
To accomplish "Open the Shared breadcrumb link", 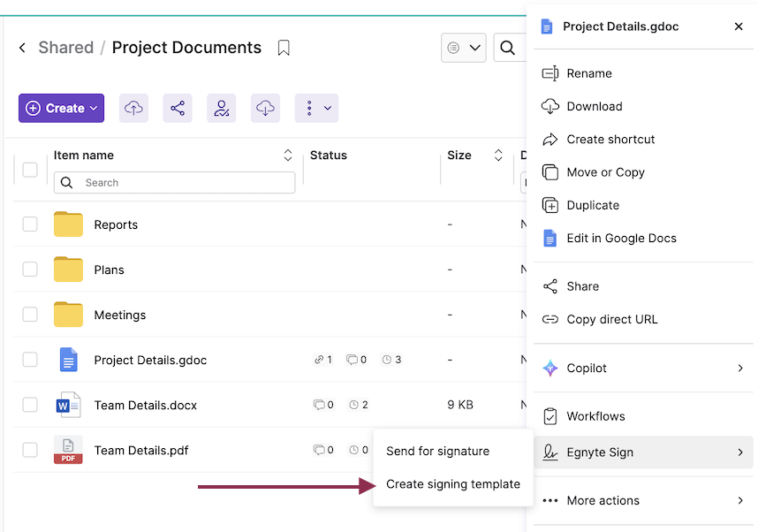I will 65,47.
